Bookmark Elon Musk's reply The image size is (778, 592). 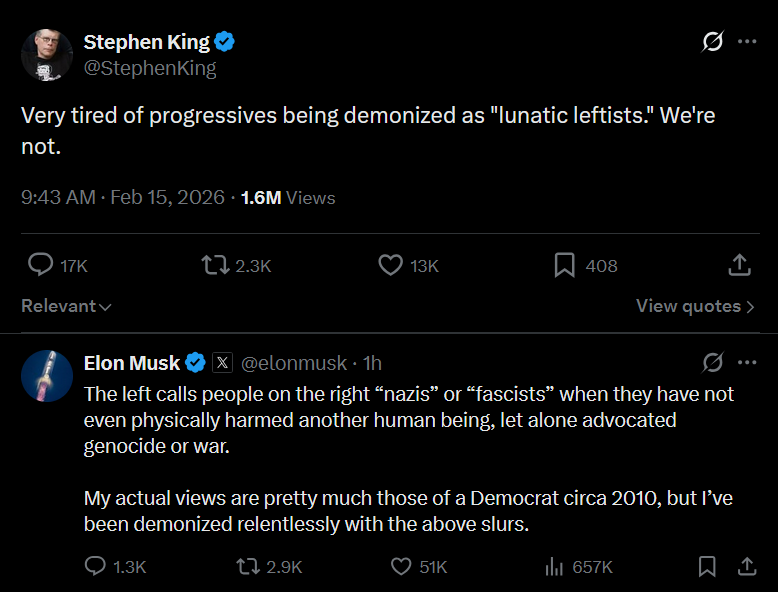[x=707, y=566]
